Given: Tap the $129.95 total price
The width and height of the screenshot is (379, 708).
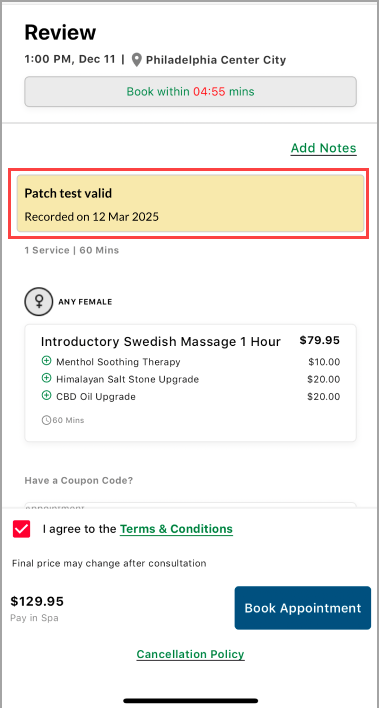Looking at the screenshot, I should [37, 601].
